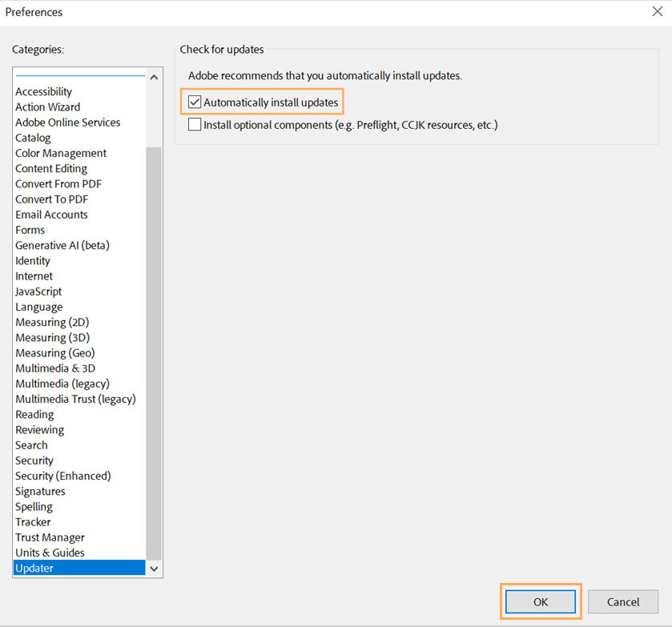Open Color Management preferences
This screenshot has width=672, height=627.
(60, 153)
